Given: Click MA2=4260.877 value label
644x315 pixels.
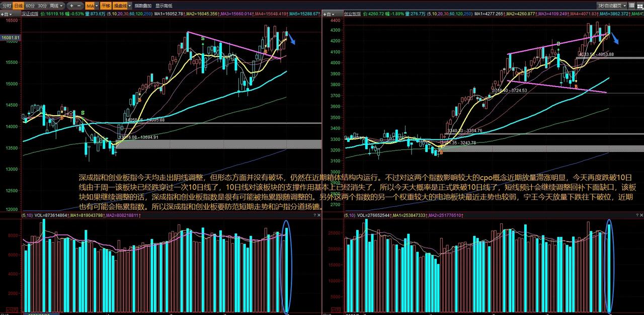Looking at the screenshot, I should [521, 14].
